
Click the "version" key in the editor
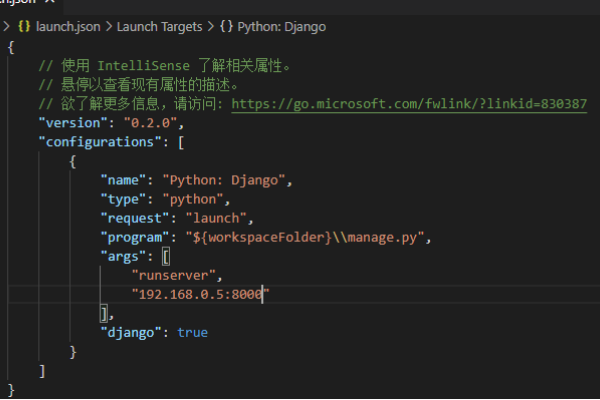(x=71, y=123)
